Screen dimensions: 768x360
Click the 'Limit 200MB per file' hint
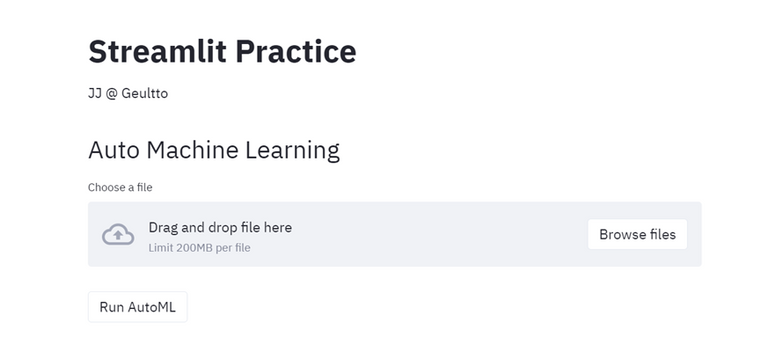coord(199,248)
